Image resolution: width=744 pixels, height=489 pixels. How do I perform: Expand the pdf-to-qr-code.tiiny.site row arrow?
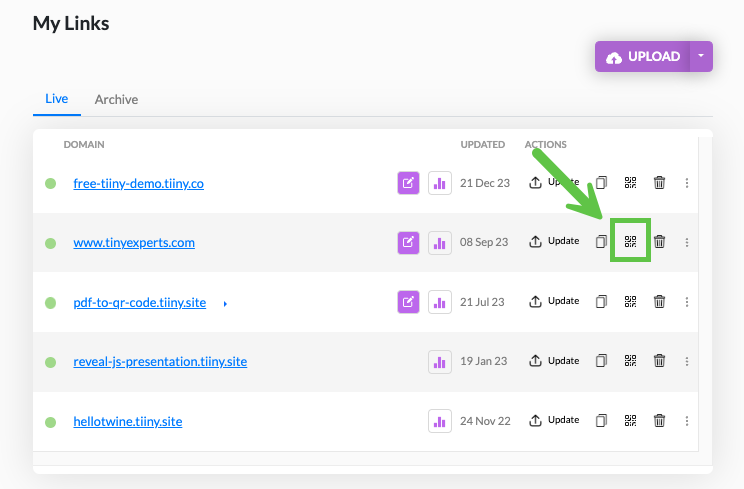[225, 304]
